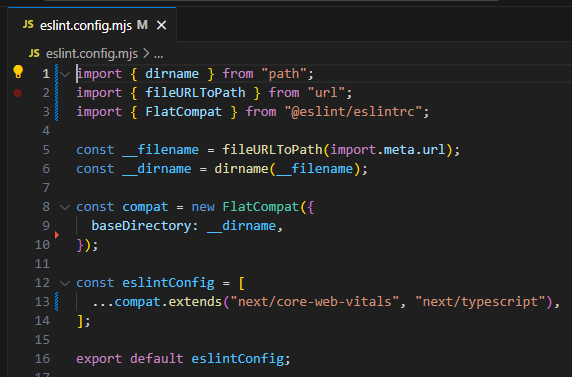
Task: Collapse the eslintConfig array on line 12
Action: click(x=65, y=283)
